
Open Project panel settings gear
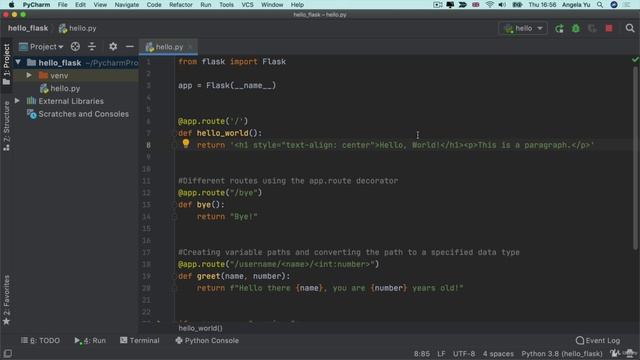coord(113,47)
